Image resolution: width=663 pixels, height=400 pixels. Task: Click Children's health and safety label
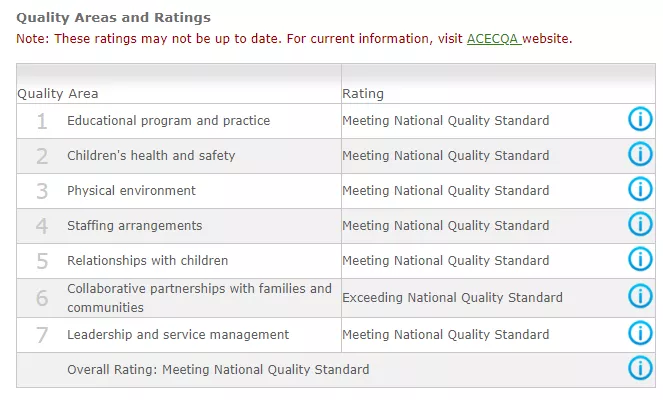coord(151,156)
